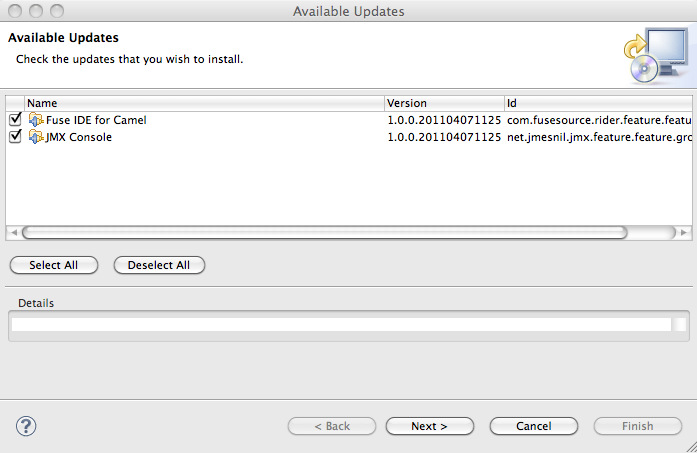Screen dimensions: 697x453
Task: Close the Available Updates window
Action: point(15,11)
